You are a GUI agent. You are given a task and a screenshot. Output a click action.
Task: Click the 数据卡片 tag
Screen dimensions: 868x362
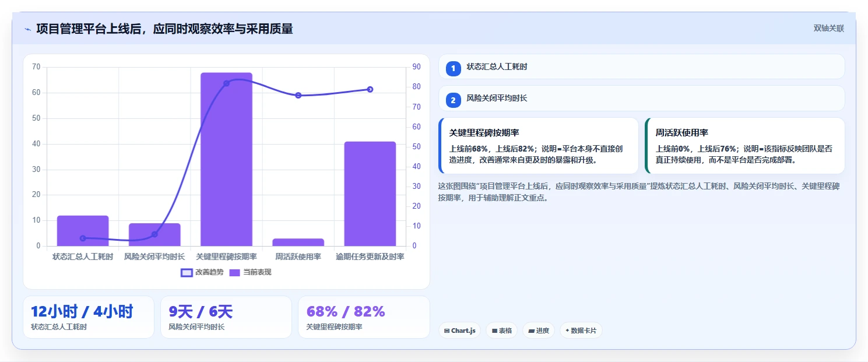coord(581,331)
